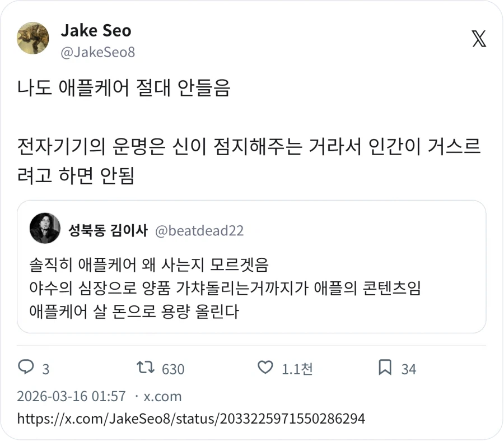
Task: Select the bookmark count number 34
Action: pos(410,369)
